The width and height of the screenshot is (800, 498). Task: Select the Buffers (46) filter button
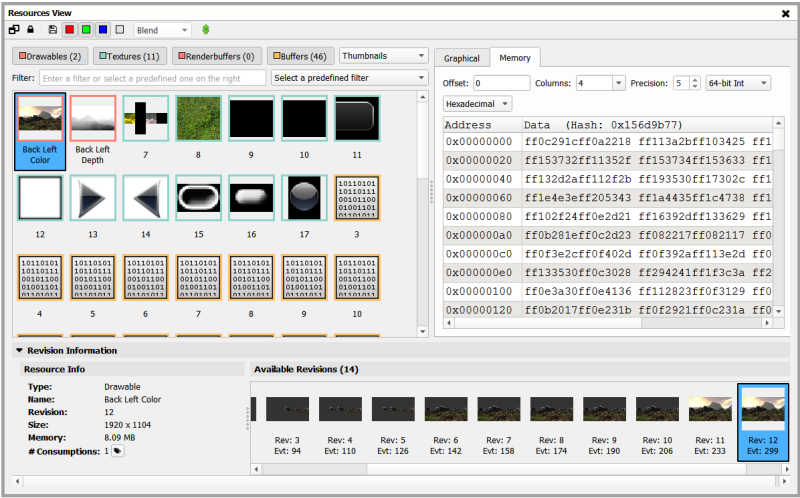pos(301,56)
